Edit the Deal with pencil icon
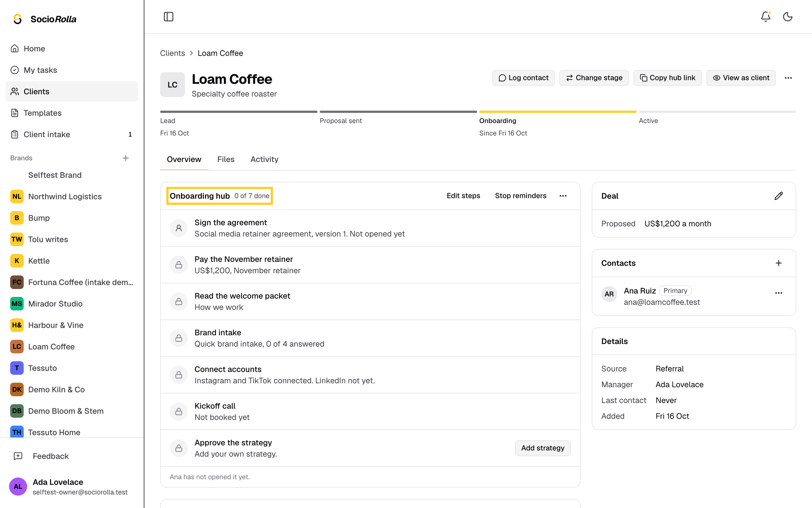812x508 pixels. [x=779, y=196]
